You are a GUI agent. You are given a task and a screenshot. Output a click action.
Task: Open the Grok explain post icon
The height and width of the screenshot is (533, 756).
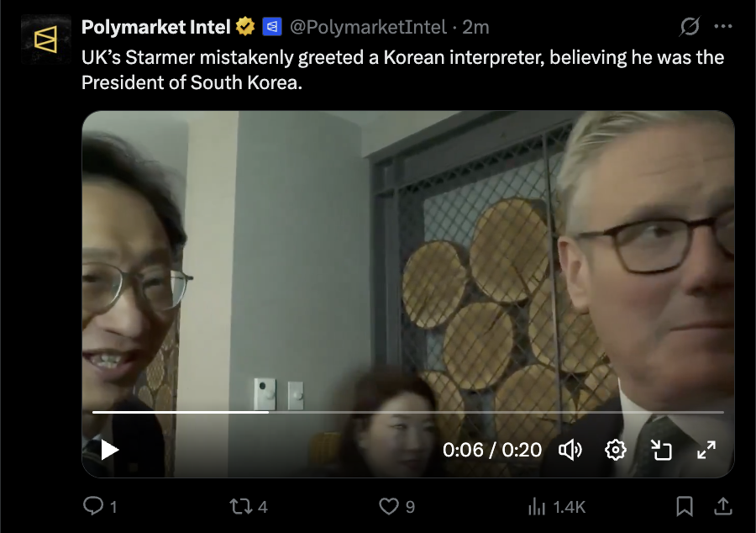[690, 27]
